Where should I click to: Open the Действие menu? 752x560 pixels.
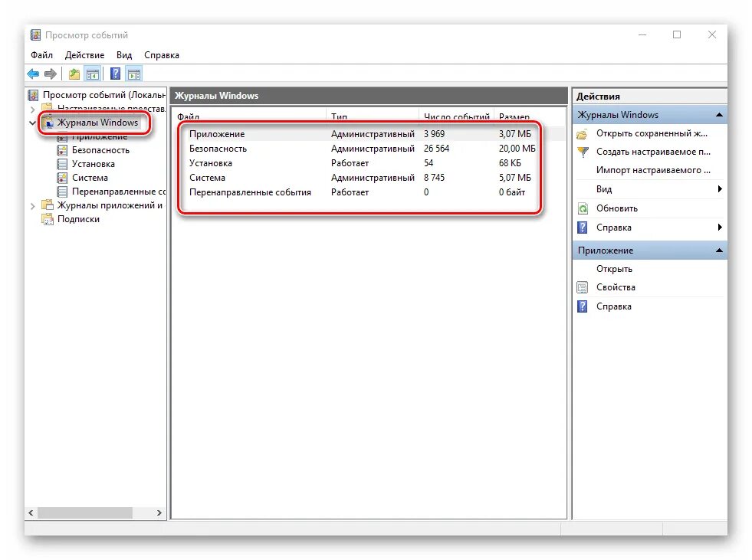(84, 55)
